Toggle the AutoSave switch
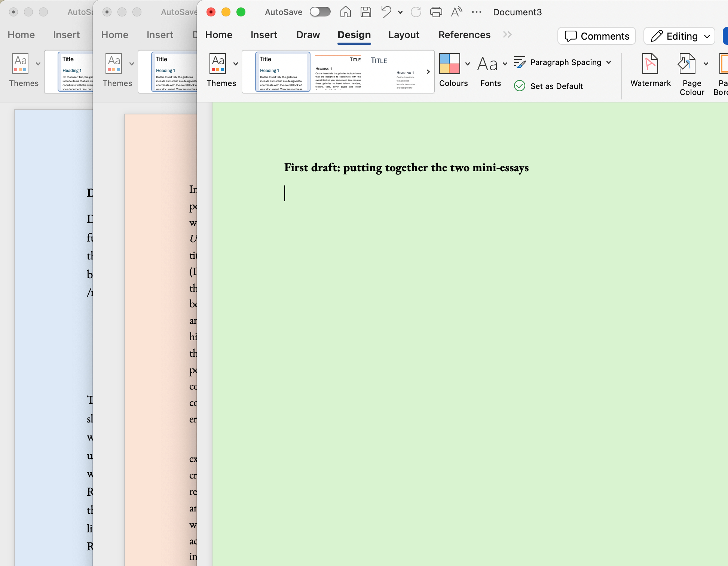 pyautogui.click(x=320, y=12)
